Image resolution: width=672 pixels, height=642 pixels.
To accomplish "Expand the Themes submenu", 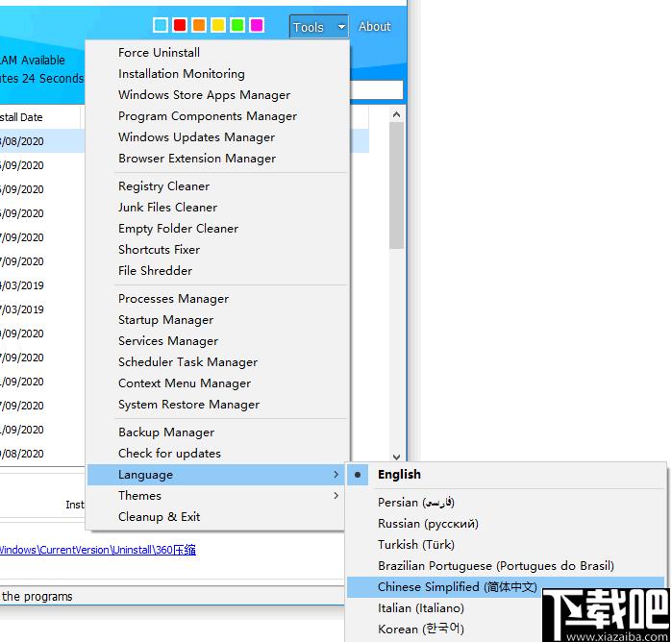I will (215, 495).
